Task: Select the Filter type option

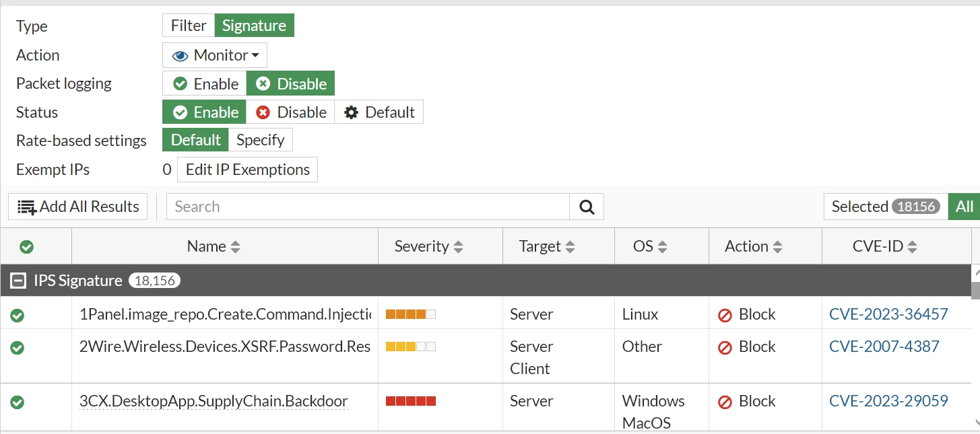Action: click(189, 26)
